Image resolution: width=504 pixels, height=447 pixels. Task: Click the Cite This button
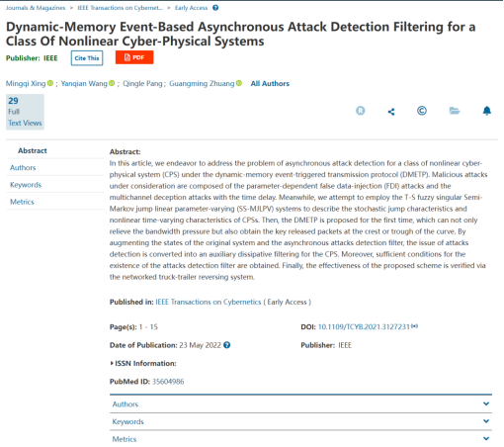[x=87, y=58]
